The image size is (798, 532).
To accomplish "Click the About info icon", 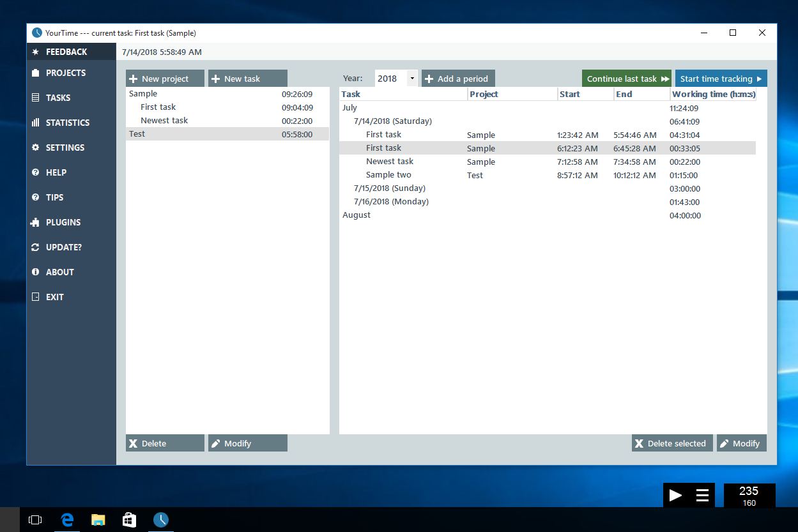I will click(36, 272).
